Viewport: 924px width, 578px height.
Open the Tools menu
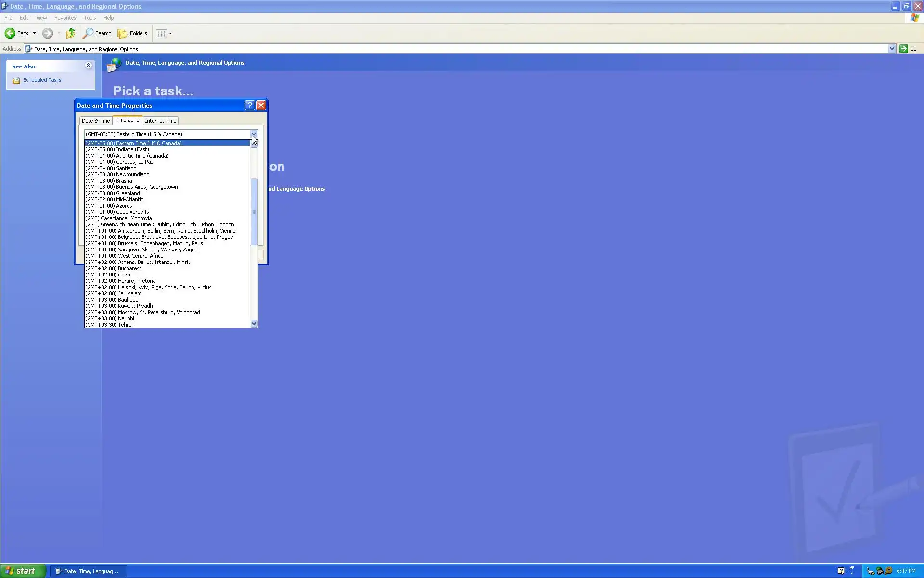point(90,18)
